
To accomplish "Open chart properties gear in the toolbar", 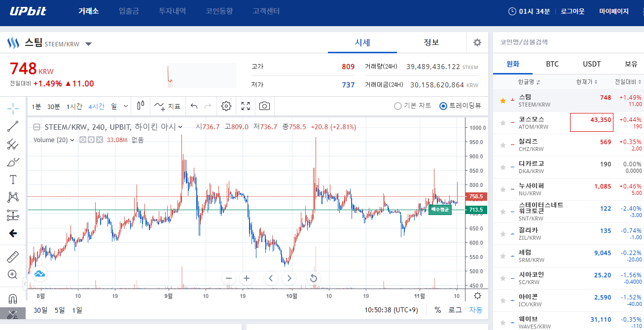I will [226, 106].
